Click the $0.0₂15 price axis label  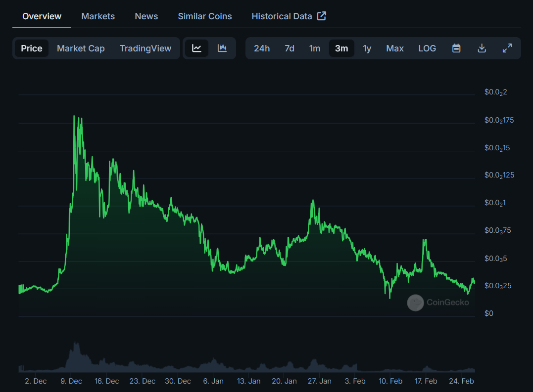(497, 148)
